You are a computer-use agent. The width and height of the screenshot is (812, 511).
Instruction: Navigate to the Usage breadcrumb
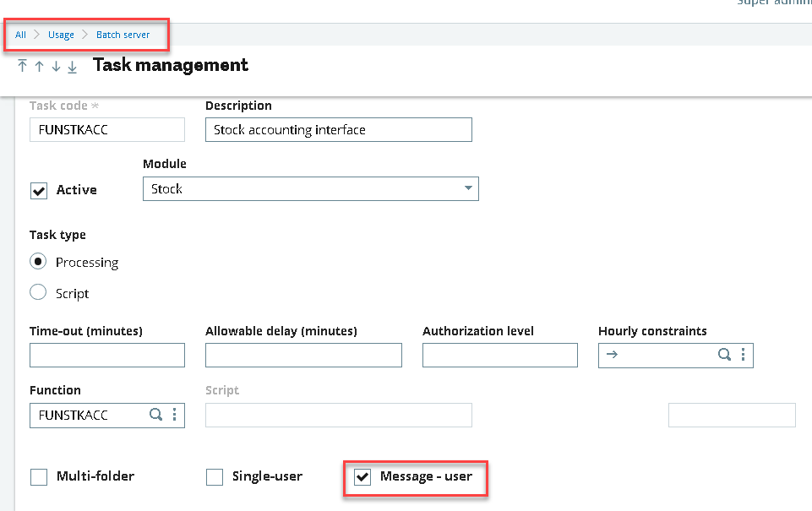point(61,35)
